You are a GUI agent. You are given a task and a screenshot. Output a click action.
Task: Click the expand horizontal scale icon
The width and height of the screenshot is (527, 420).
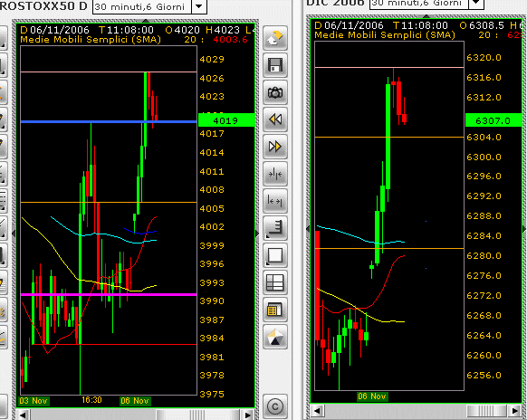[275, 201]
